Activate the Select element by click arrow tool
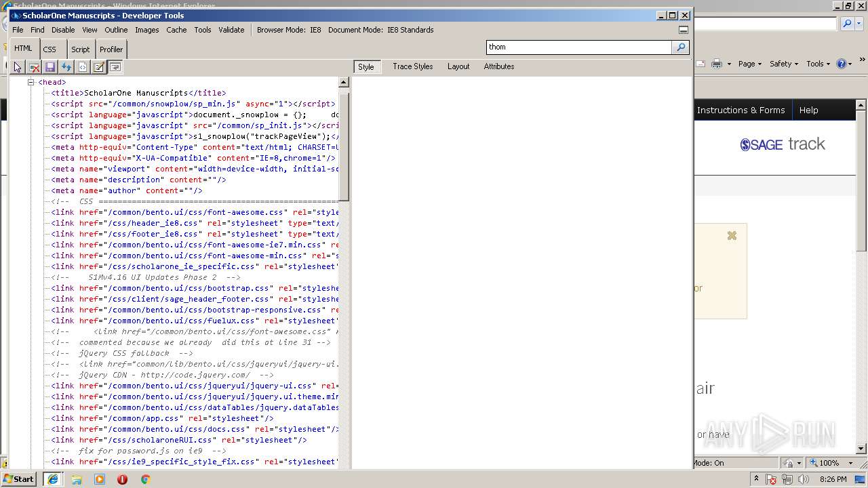868x488 pixels. [18, 67]
